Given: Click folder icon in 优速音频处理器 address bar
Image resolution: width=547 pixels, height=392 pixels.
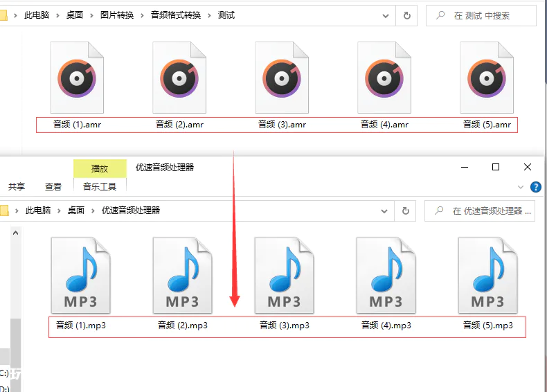Looking at the screenshot, I should 4,211.
